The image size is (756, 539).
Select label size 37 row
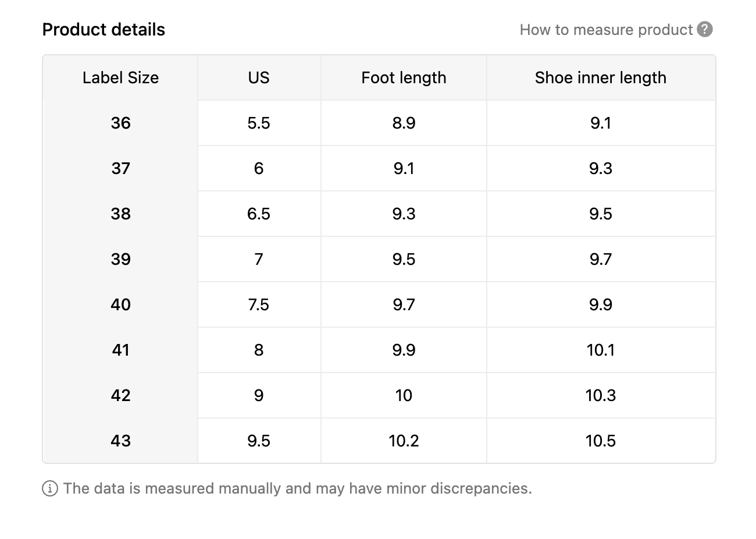[120, 168]
